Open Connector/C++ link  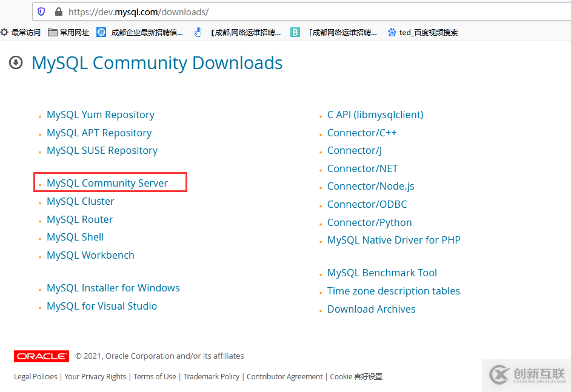362,133
